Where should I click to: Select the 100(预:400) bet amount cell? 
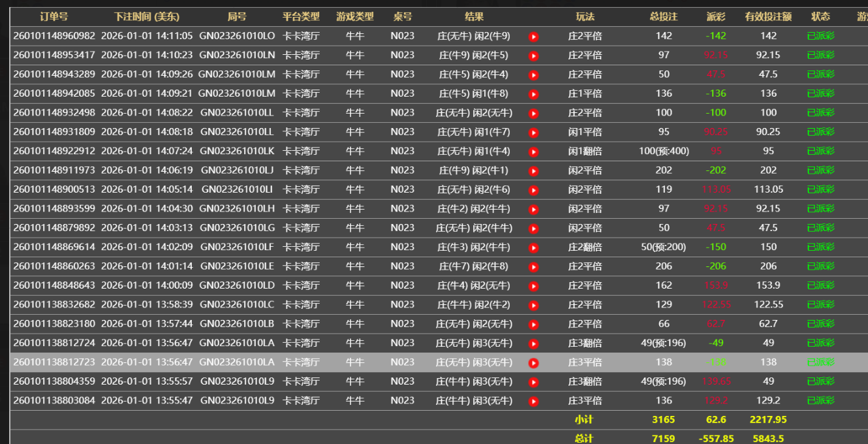click(x=663, y=151)
